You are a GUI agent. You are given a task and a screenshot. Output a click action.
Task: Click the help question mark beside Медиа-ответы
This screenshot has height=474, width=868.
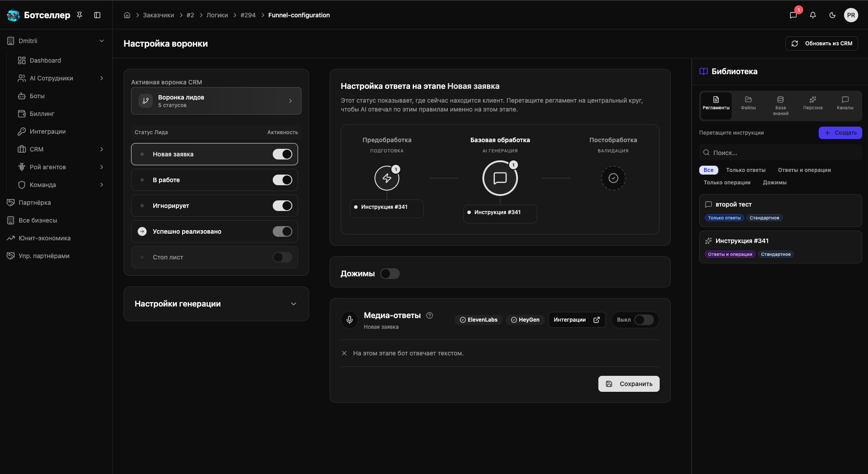[x=430, y=315]
